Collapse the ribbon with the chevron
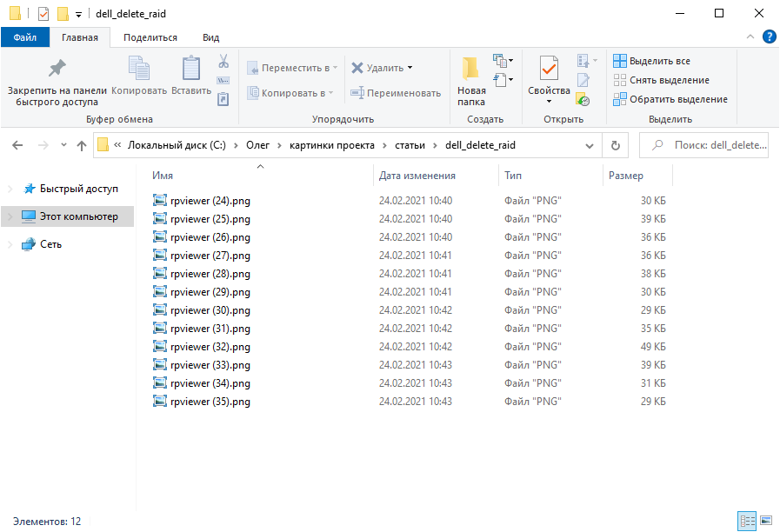Screen dimensions: 780x532 click(x=750, y=37)
